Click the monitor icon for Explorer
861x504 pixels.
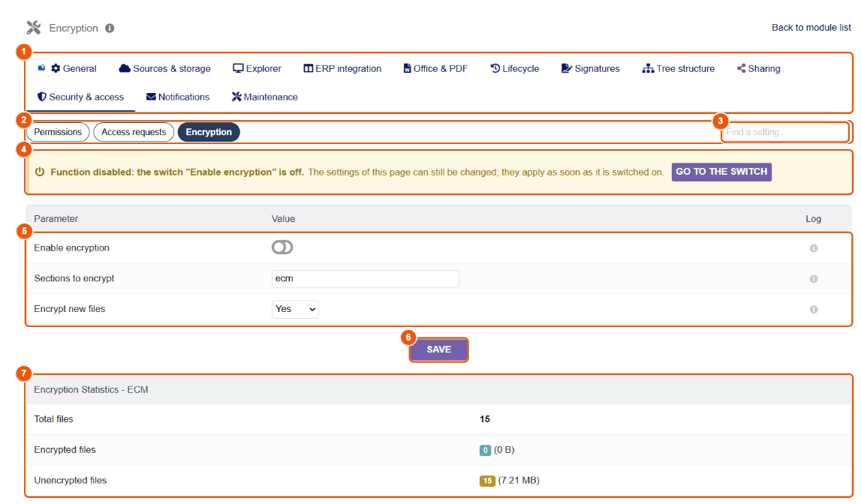point(238,68)
